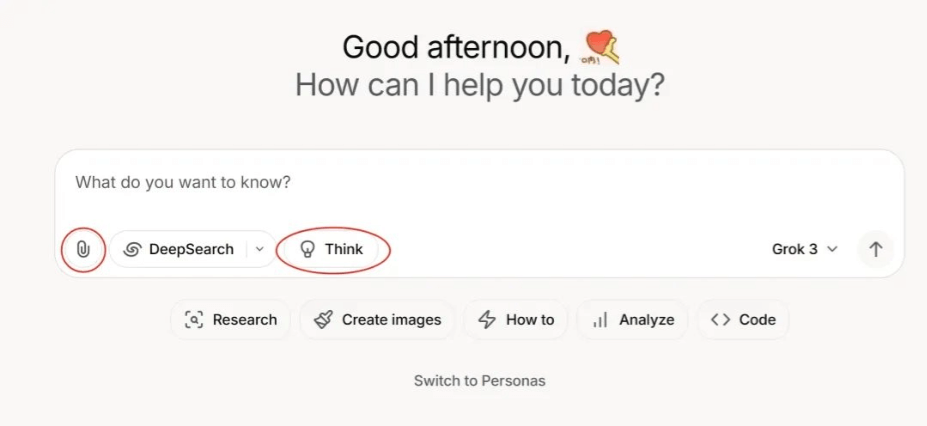Click the Research scan icon
Viewport: 927px width, 426px height.
(194, 320)
